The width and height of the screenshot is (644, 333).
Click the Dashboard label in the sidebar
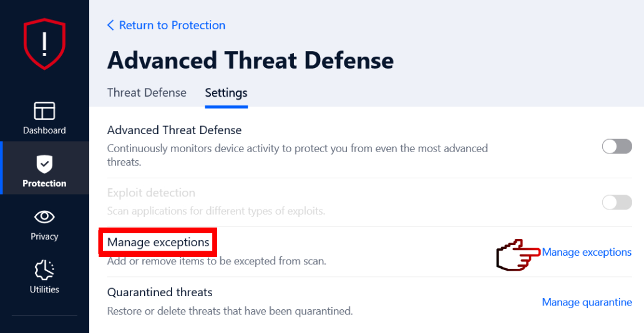44,130
